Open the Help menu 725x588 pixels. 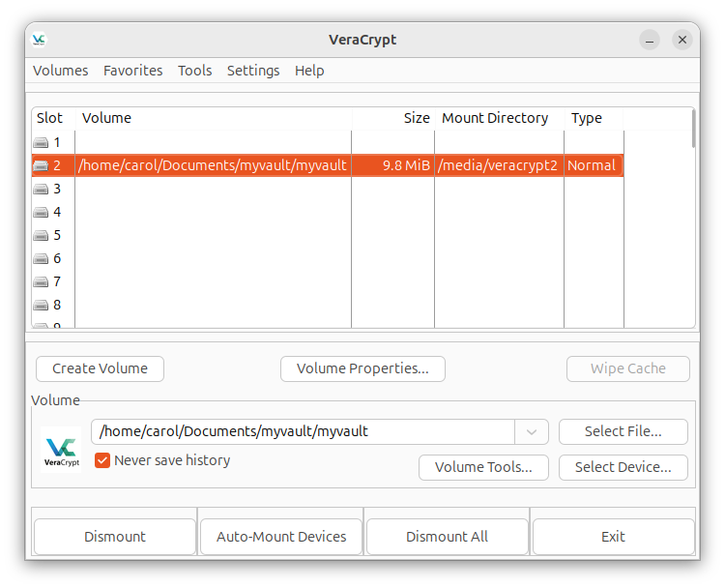[309, 71]
